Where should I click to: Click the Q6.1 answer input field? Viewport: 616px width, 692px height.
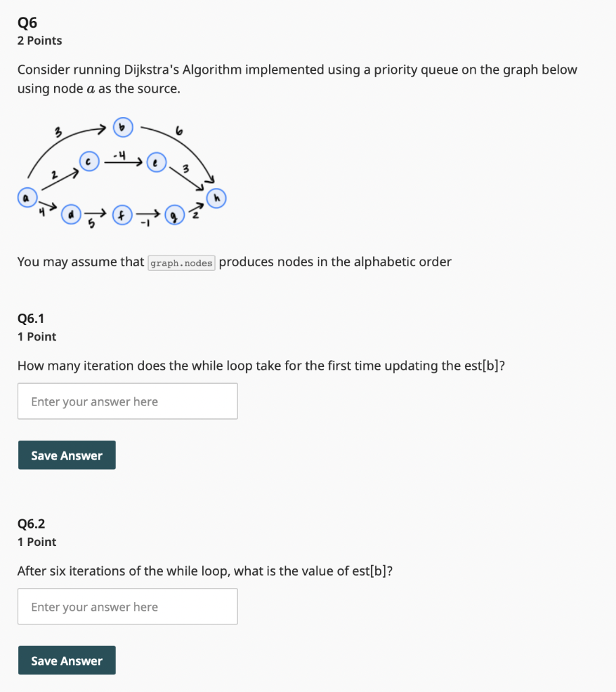pos(127,401)
